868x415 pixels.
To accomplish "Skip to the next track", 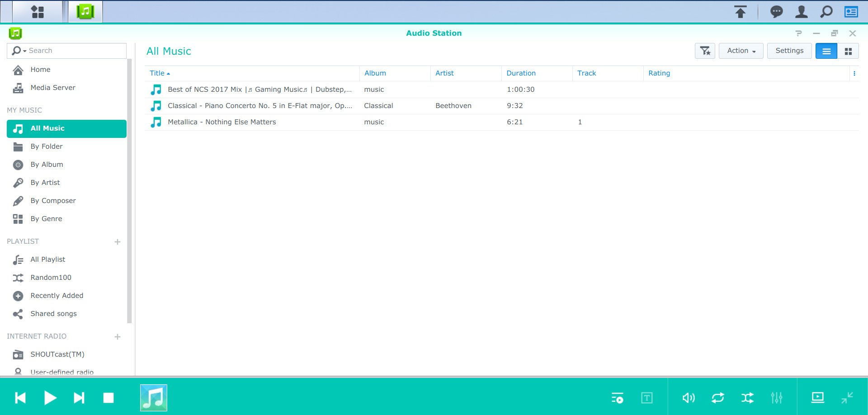I will click(79, 398).
